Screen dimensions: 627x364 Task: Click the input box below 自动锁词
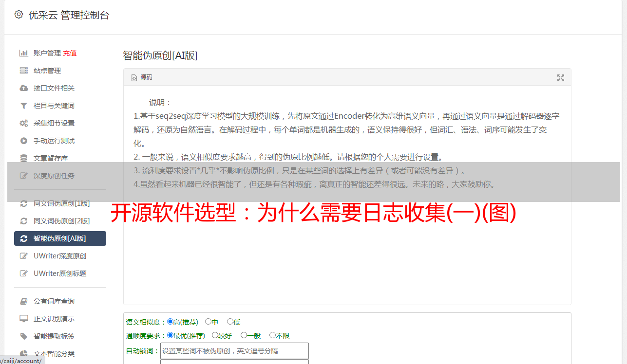click(234, 362)
